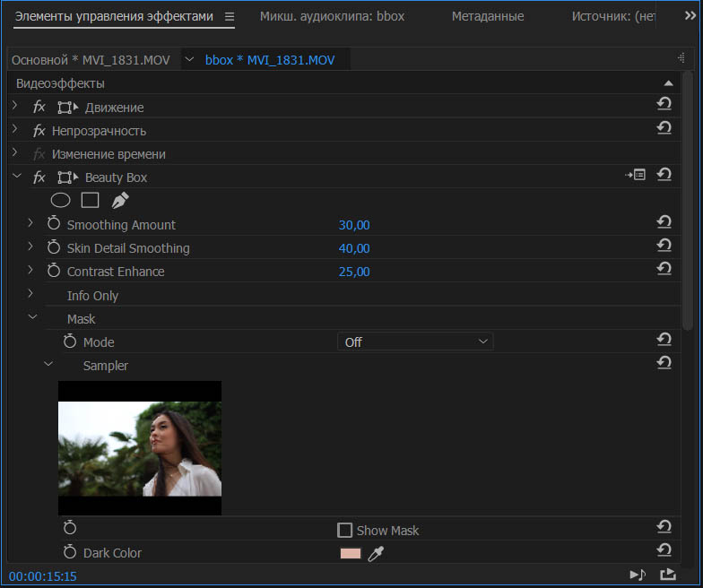Collapse video effects section with up triangle
The height and width of the screenshot is (588, 703).
coord(669,83)
